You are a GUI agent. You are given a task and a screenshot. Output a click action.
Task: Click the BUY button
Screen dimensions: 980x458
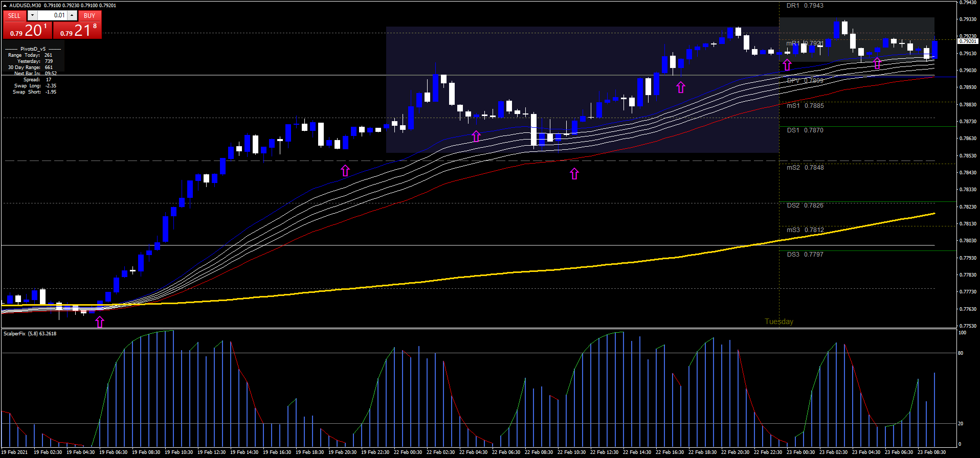[x=90, y=16]
